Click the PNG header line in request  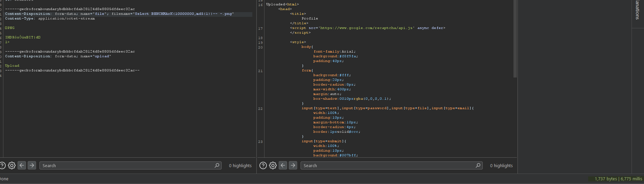pyautogui.click(x=10, y=28)
